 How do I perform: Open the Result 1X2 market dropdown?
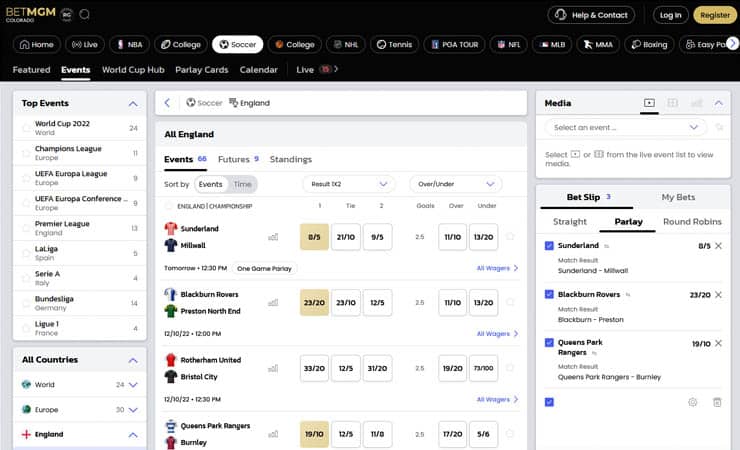coord(349,184)
